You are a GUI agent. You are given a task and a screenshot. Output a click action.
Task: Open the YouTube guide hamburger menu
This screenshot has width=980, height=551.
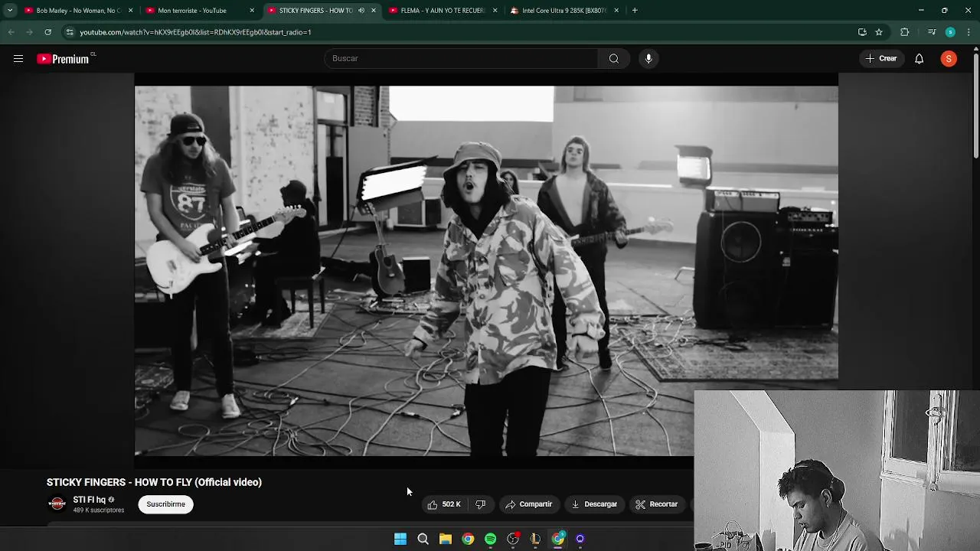tap(18, 59)
